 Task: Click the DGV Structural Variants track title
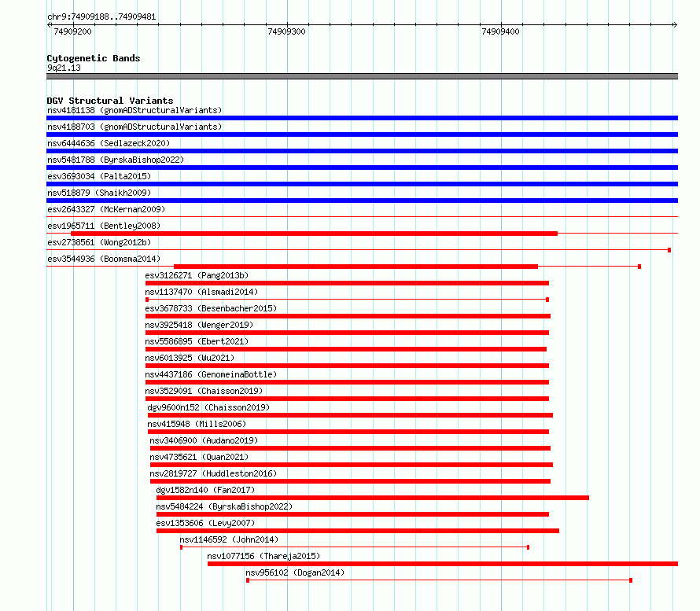click(110, 101)
